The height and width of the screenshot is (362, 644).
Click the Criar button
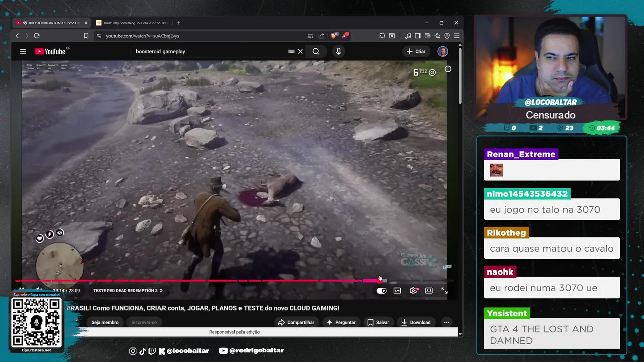click(416, 51)
